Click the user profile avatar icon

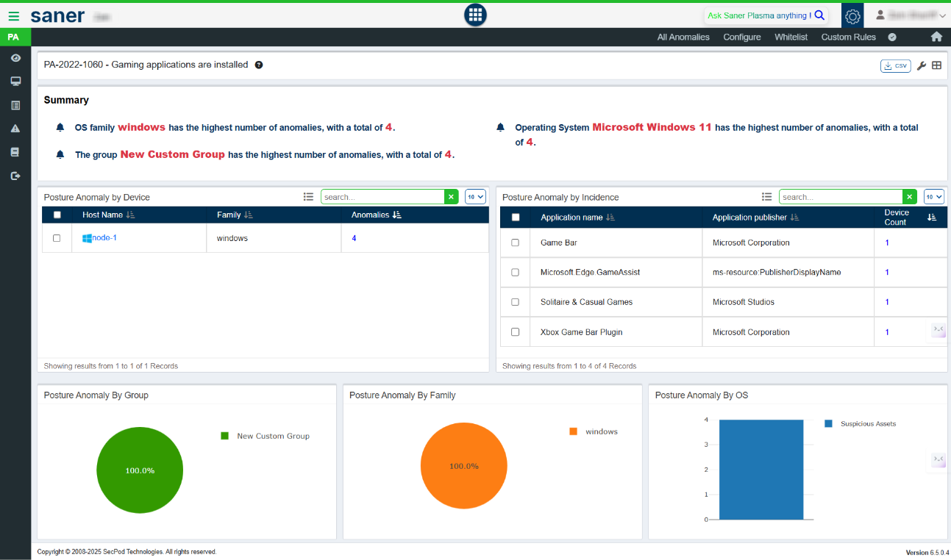point(880,15)
